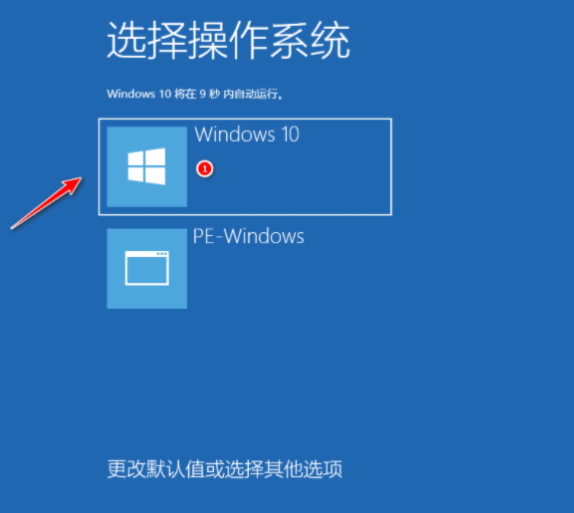This screenshot has height=513, width=574.
Task: Boot into Windows 10 via its label
Action: point(247,134)
